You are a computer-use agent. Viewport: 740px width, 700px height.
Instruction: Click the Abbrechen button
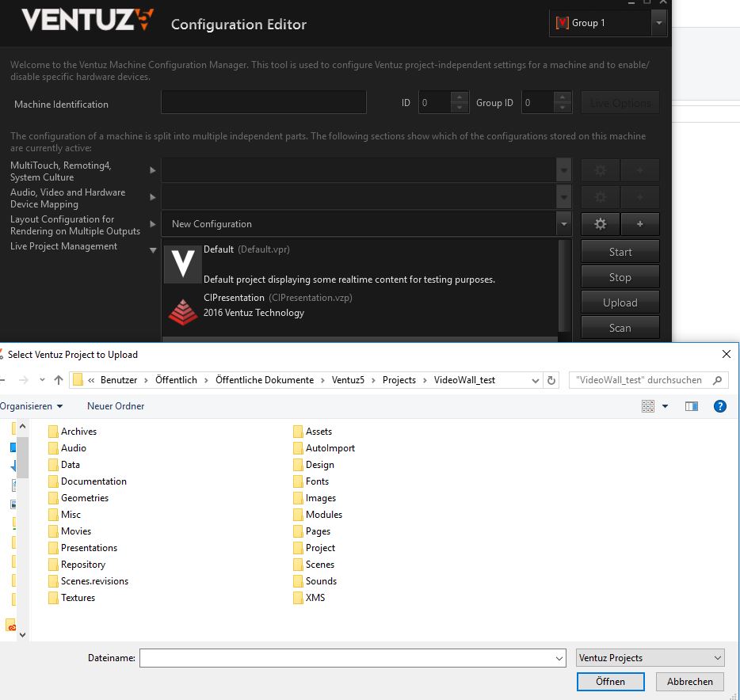[689, 682]
